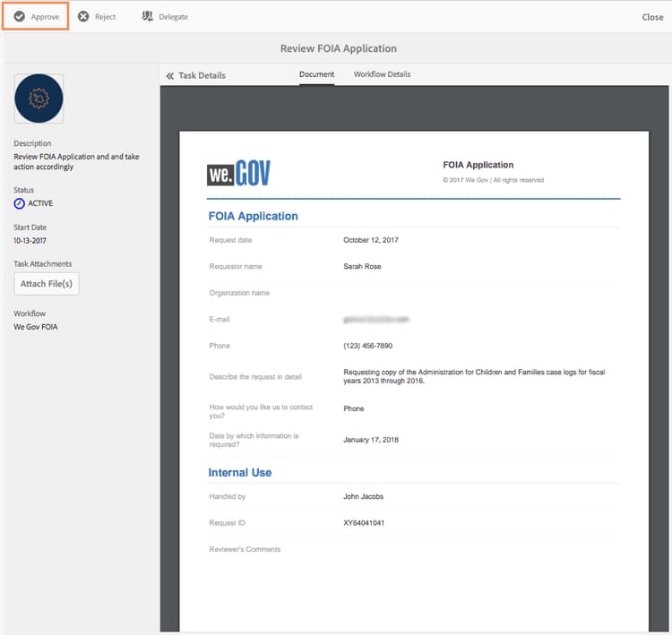Screen dimensions: 672x635
Task: Select request date 'October 12, 2017'
Action: click(x=371, y=240)
